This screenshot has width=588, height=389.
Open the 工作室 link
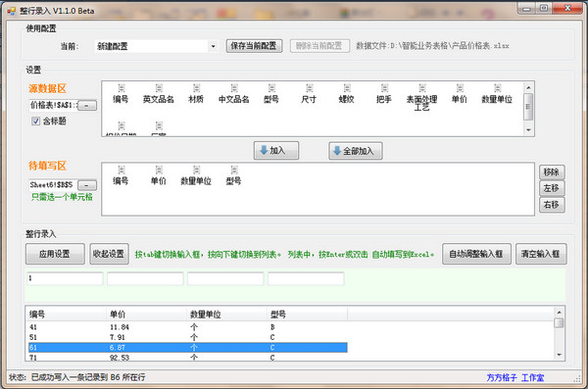coord(532,377)
